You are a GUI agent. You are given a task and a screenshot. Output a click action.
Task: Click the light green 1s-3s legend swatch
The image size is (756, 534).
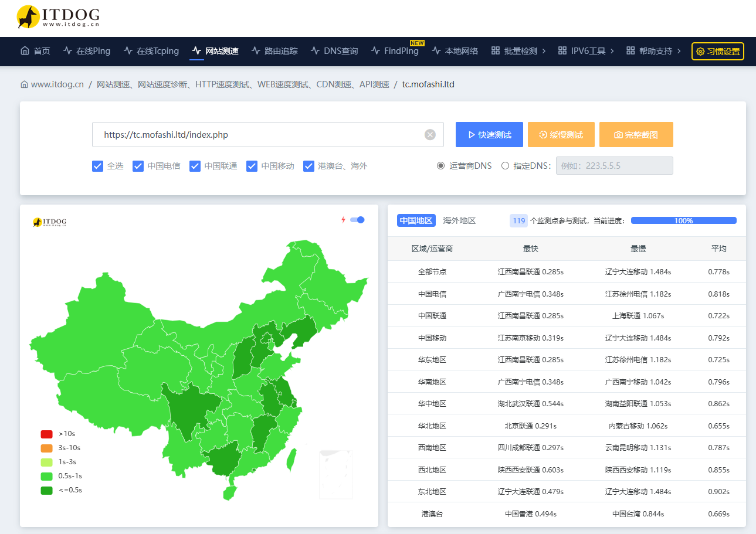pos(46,462)
